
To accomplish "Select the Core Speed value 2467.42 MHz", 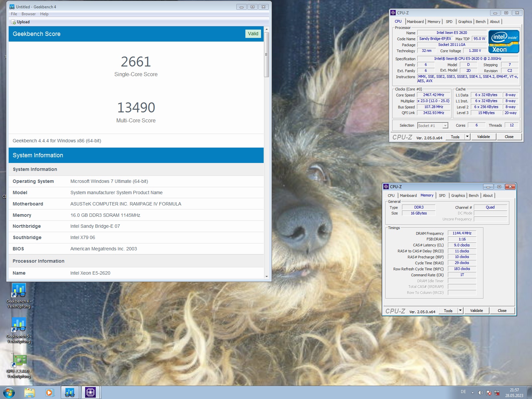I will coord(434,95).
